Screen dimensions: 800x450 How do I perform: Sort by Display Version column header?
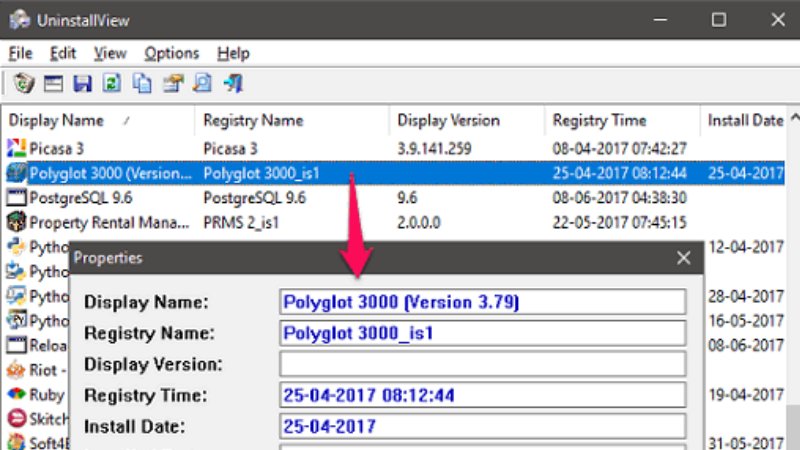[x=448, y=120]
